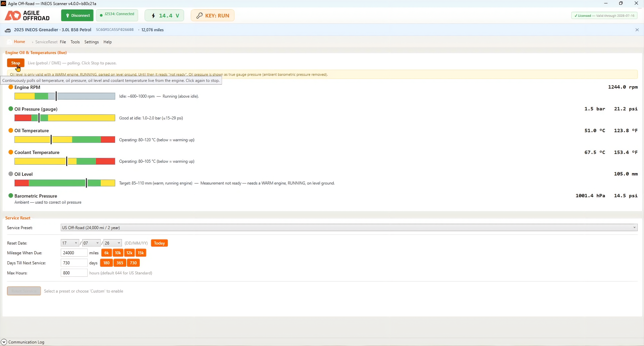Click the Mileage When Due field
The height and width of the screenshot is (346, 644).
pos(74,253)
